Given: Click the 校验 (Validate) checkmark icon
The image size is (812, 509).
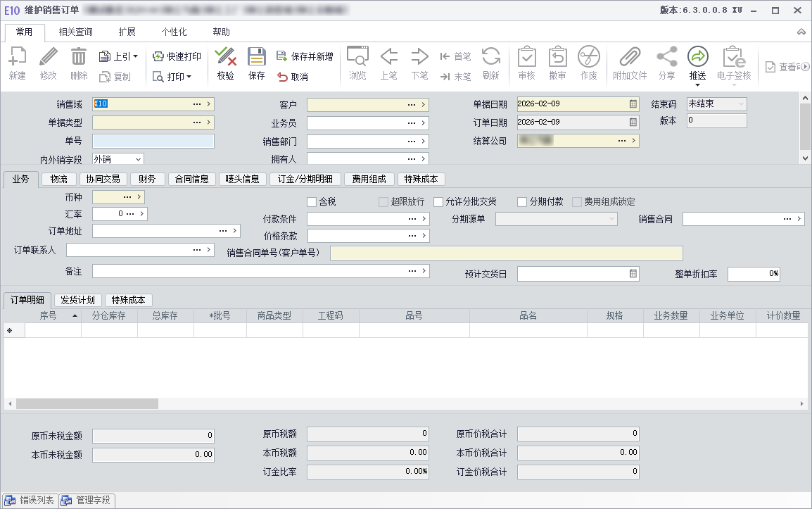Looking at the screenshot, I should coord(225,58).
